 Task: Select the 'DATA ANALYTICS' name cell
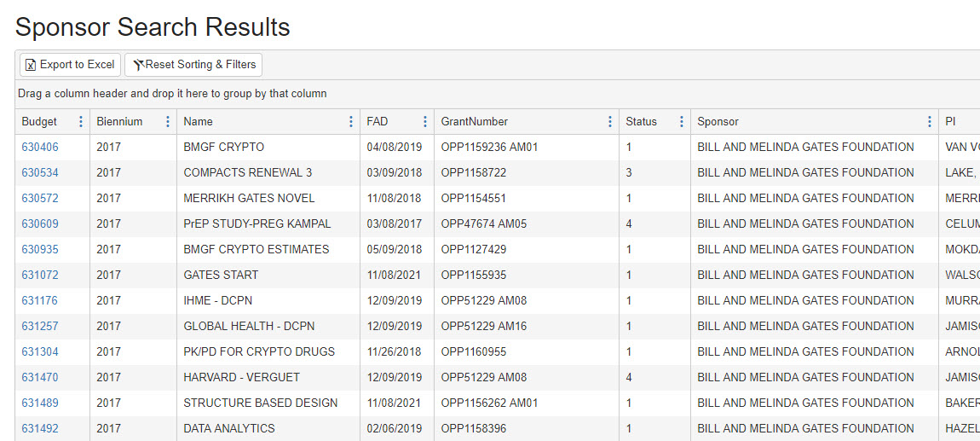click(x=268, y=429)
